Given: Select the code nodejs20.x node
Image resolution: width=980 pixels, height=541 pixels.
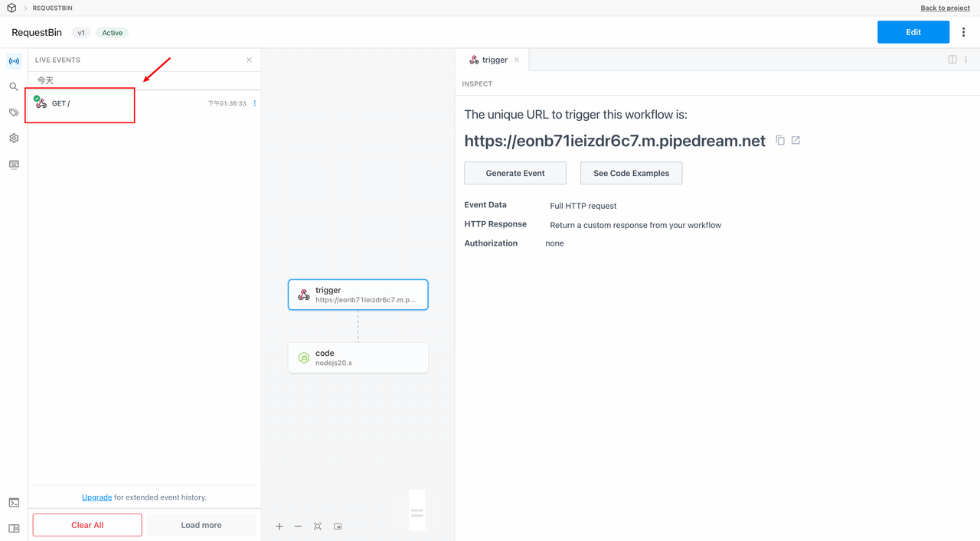Looking at the screenshot, I should click(358, 357).
